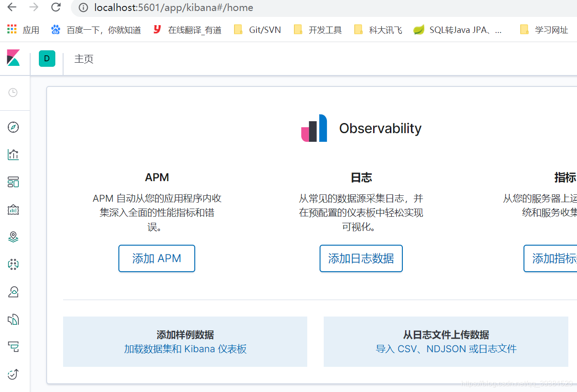Click the 从日志文件上传数据 heading
Screen dimensions: 577x392
446,335
